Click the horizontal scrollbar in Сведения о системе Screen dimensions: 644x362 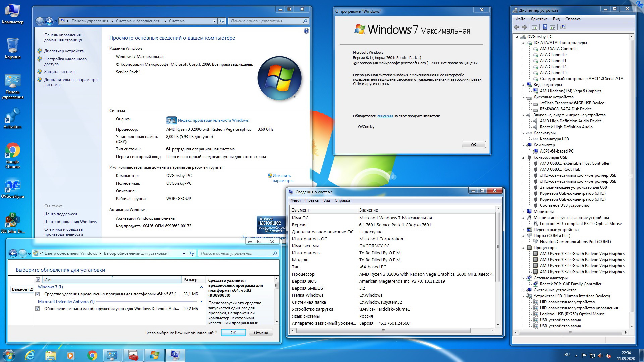pos(383,330)
